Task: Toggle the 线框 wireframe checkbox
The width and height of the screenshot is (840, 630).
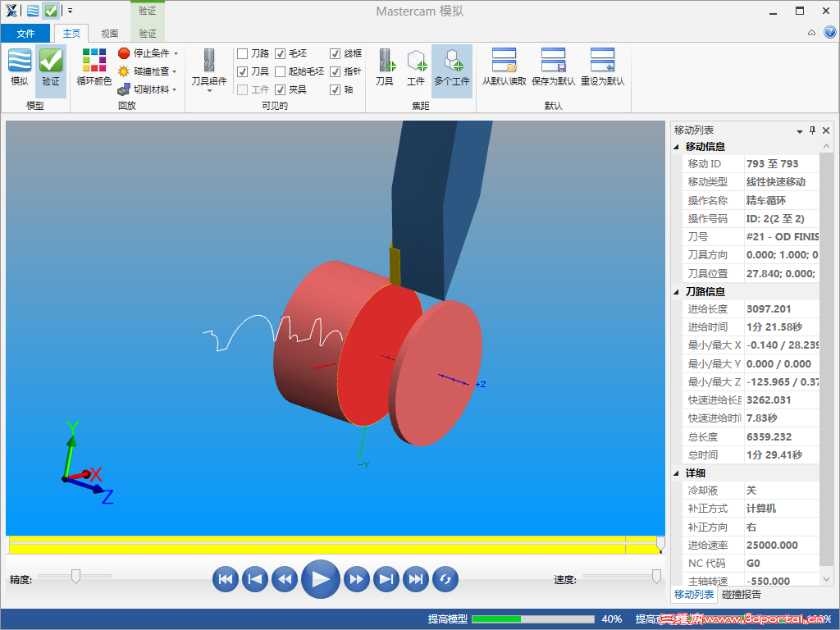Action: [336, 53]
